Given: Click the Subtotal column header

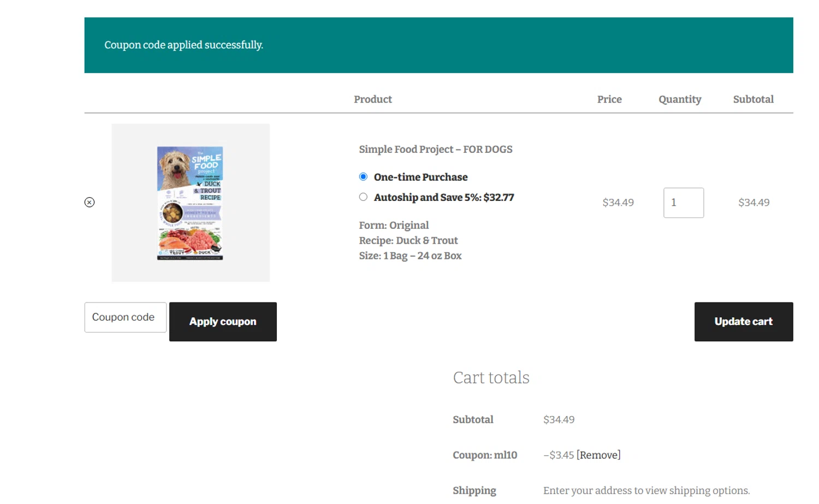Looking at the screenshot, I should tap(753, 99).
